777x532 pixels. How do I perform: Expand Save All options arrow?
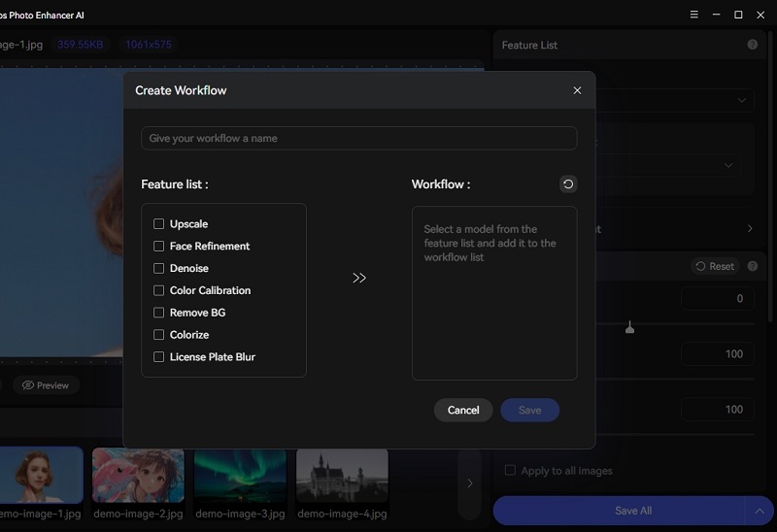point(760,511)
